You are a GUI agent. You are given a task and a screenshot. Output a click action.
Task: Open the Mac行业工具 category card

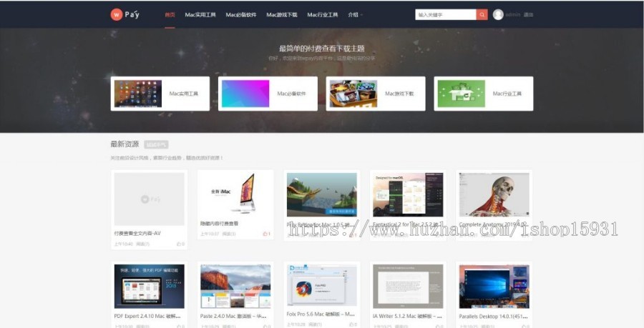pyautogui.click(x=484, y=94)
